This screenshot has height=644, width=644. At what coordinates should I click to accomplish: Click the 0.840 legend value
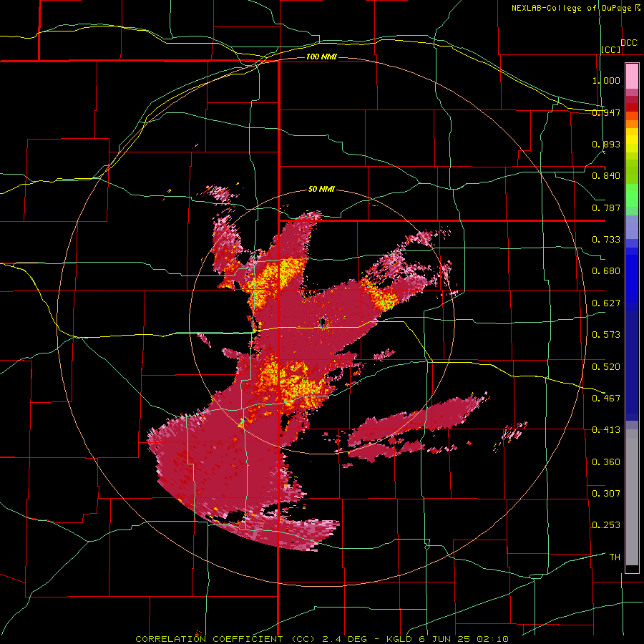point(606,176)
